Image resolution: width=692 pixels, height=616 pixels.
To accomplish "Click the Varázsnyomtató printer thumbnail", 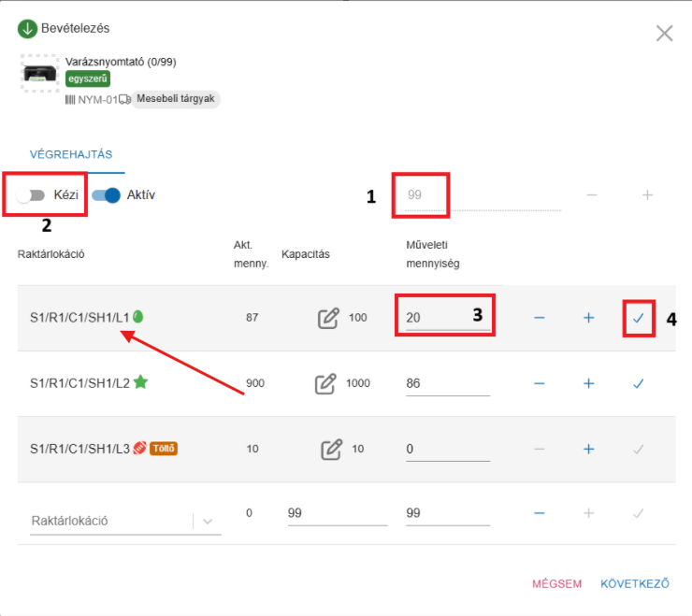I will (39, 72).
